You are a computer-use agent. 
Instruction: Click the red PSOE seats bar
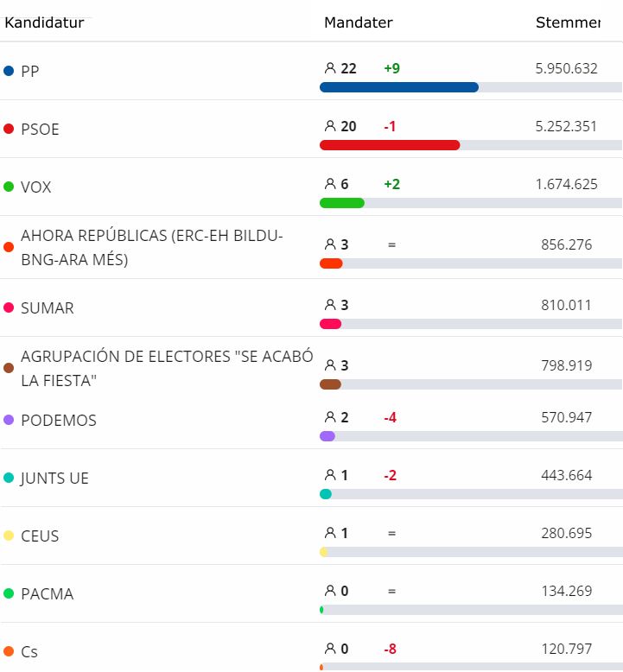[389, 145]
